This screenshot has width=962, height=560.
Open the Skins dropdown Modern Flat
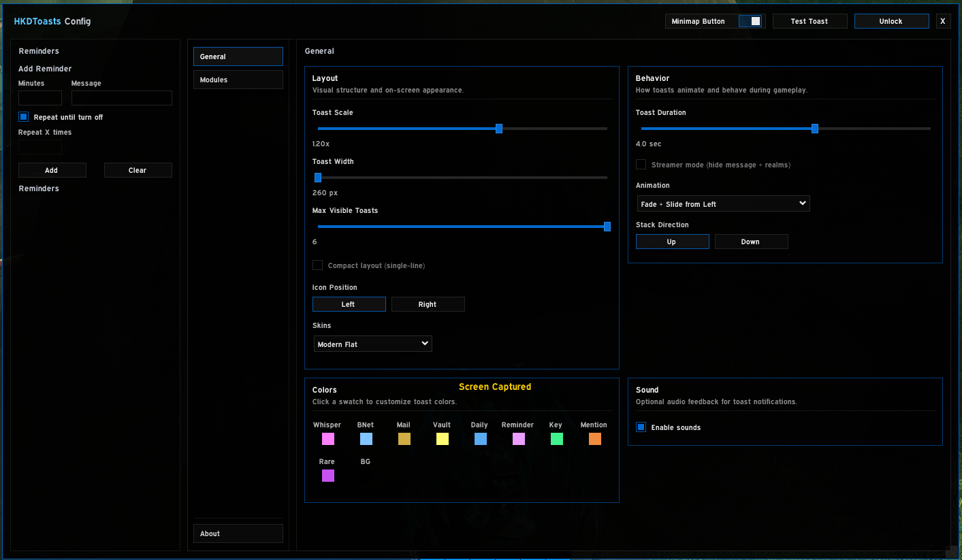[x=373, y=344]
